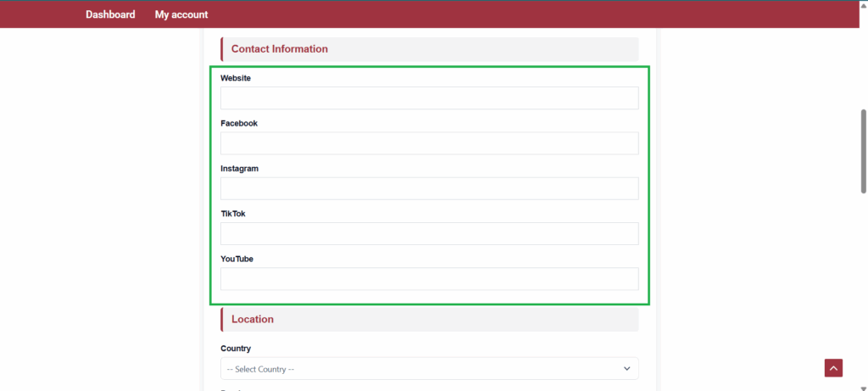The image size is (868, 391).
Task: Focus the Website input field
Action: coord(429,98)
